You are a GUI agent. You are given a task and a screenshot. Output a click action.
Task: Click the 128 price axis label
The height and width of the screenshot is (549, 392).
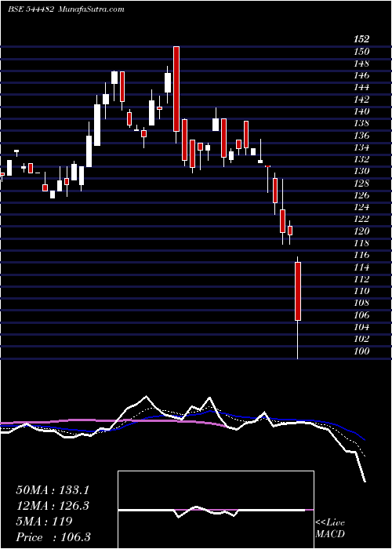pyautogui.click(x=361, y=184)
